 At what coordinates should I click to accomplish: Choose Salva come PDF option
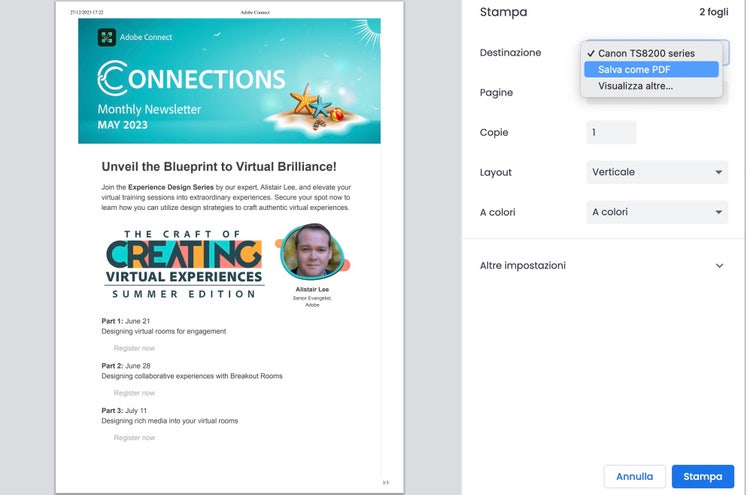(651, 69)
